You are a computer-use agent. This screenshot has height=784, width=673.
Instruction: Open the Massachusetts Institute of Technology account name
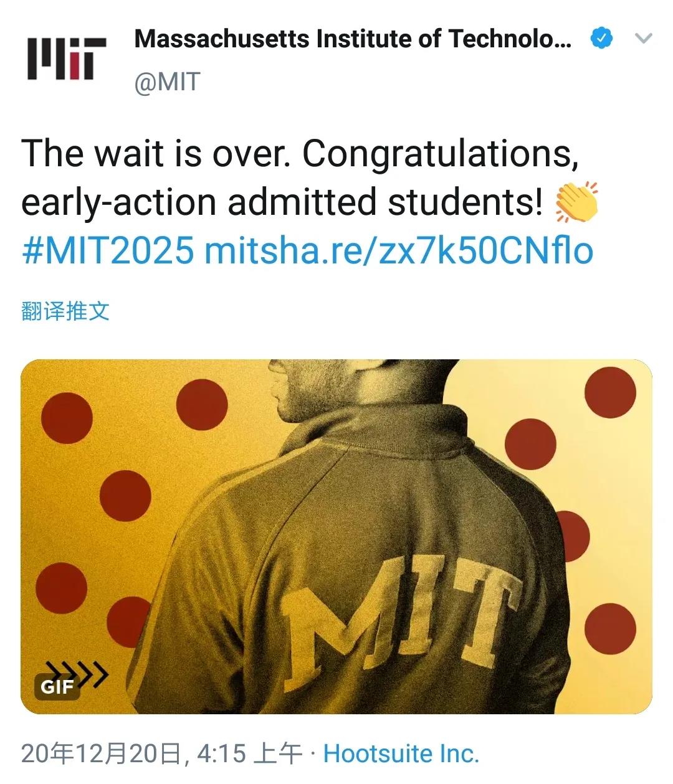click(352, 39)
